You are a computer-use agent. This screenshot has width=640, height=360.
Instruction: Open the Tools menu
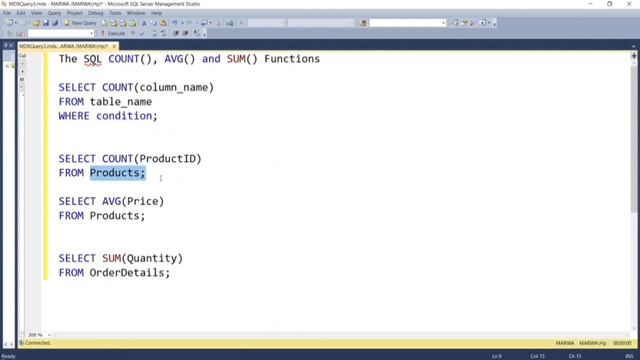point(115,13)
